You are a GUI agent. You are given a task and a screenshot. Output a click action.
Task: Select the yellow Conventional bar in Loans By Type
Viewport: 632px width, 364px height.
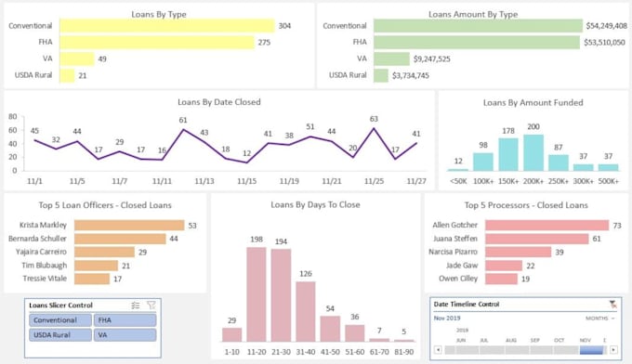(167, 26)
